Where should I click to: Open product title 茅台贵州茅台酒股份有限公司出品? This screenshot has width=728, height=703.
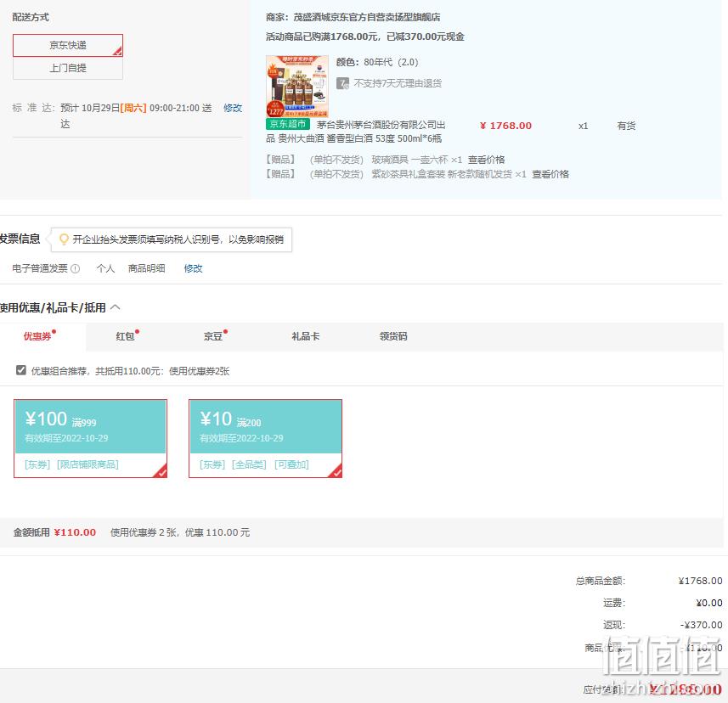356,132
